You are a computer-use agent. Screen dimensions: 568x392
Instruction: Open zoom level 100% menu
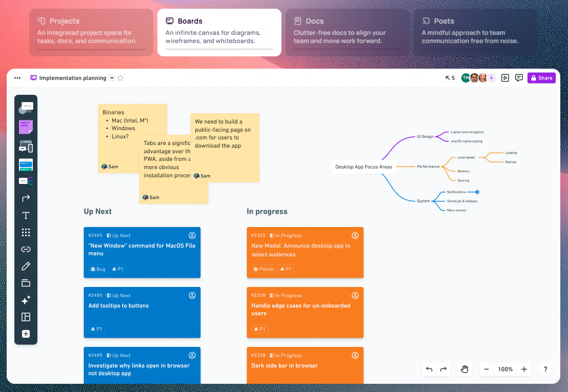coord(505,369)
